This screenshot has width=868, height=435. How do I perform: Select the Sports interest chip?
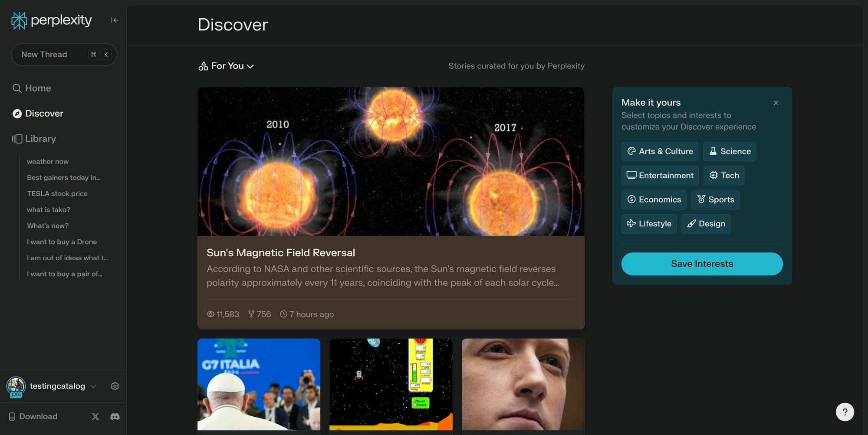715,199
